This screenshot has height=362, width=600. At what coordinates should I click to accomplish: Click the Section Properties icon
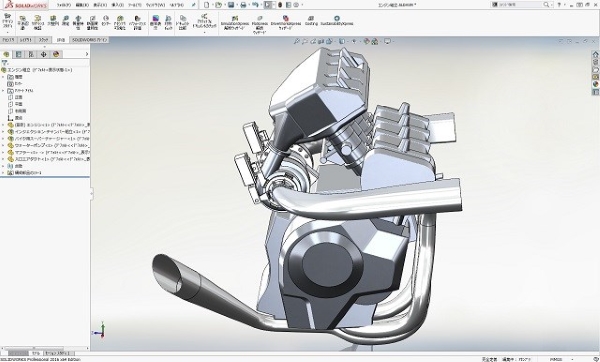click(92, 23)
